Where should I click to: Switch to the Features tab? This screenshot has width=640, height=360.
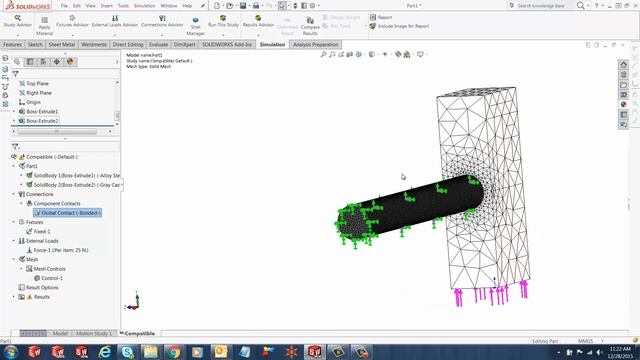(x=12, y=44)
